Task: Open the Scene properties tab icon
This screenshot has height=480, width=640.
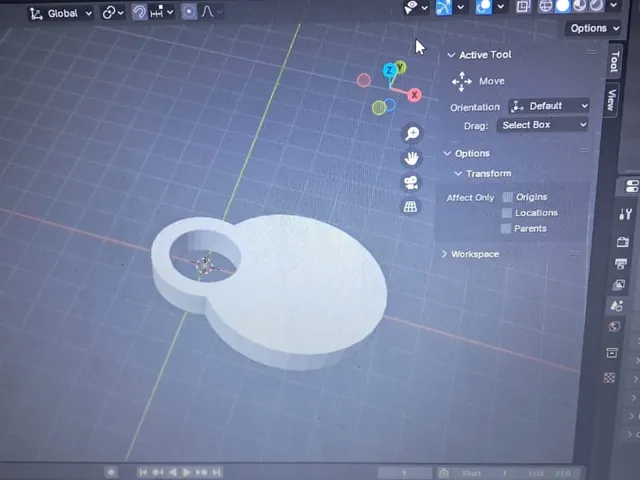Action: [616, 305]
